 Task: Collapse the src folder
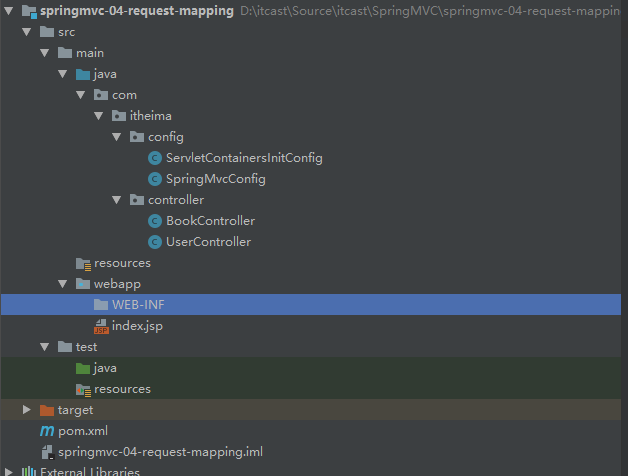coord(27,32)
